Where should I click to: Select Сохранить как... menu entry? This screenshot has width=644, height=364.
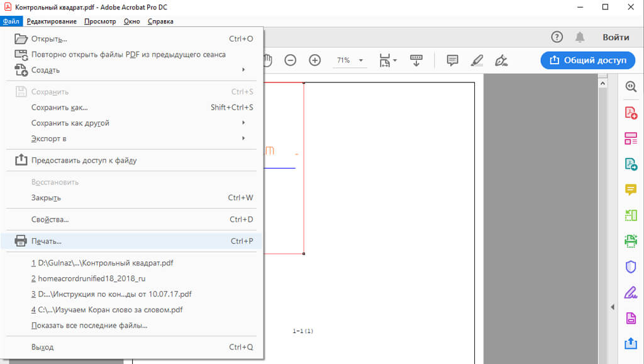point(59,108)
